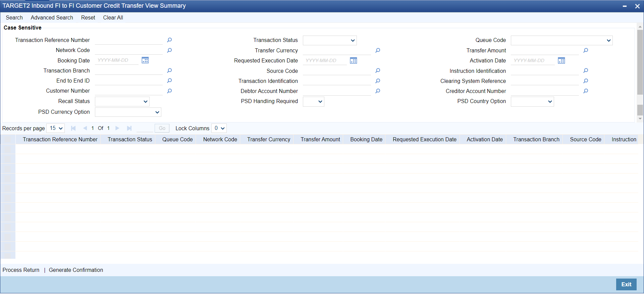Expand the Queue Code dropdown
644x294 pixels.
click(x=561, y=41)
